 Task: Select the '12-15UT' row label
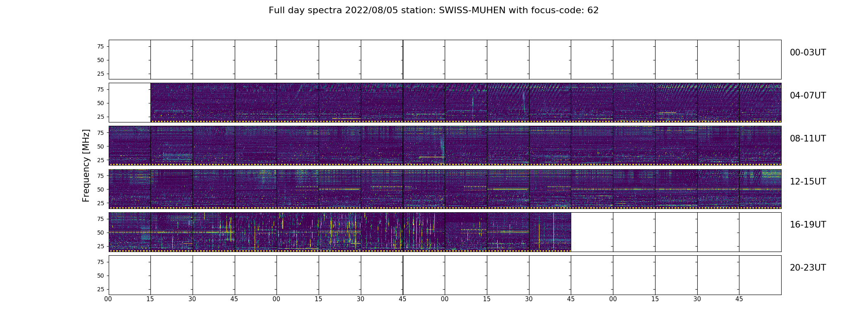(x=808, y=182)
